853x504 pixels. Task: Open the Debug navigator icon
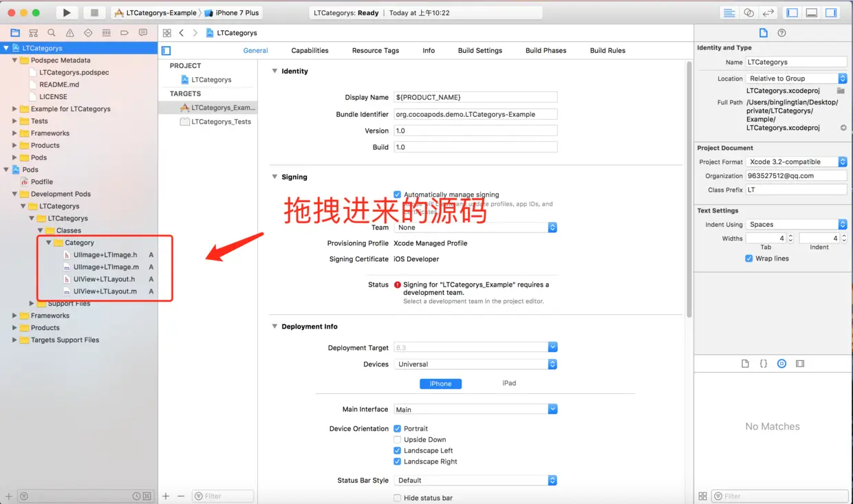tap(106, 33)
